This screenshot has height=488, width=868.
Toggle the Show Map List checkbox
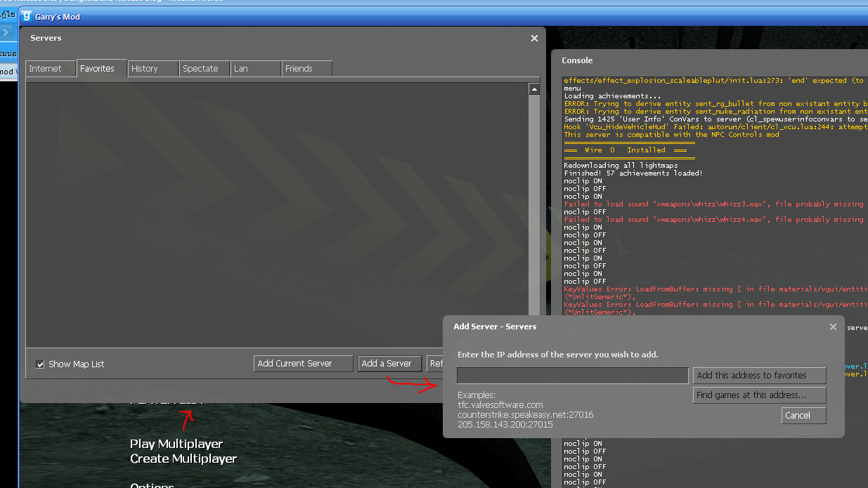point(40,364)
